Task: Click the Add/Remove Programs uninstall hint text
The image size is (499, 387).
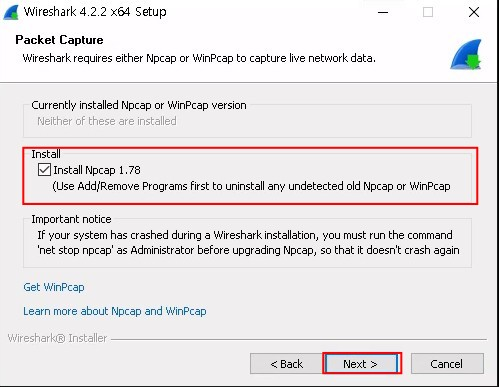Action: (x=251, y=186)
